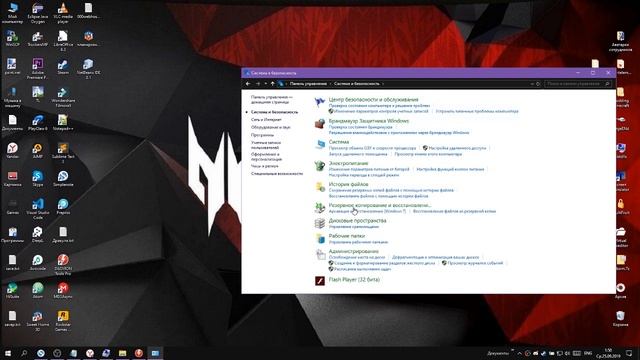
Task: Select Skype desktop shortcut
Action: (x=38, y=179)
